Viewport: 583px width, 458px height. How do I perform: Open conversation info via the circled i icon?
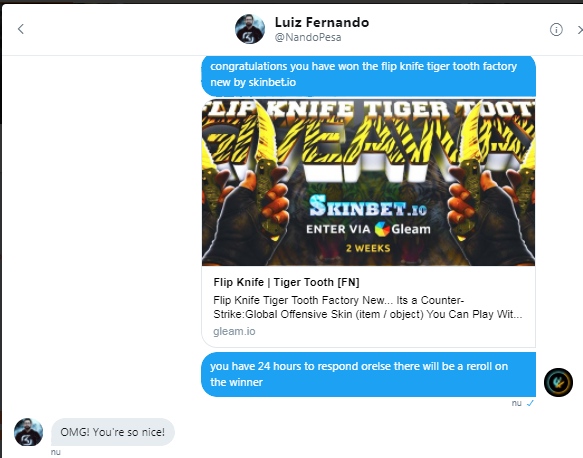tap(556, 29)
